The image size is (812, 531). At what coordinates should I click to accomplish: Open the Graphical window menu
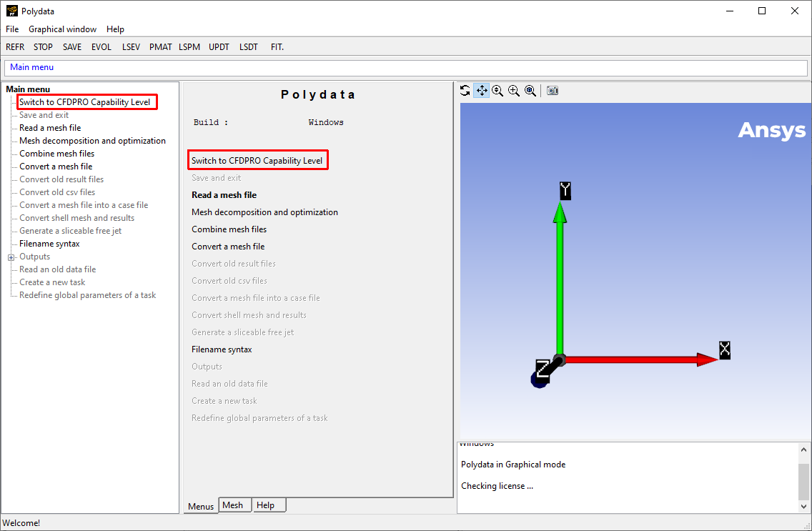pyautogui.click(x=62, y=29)
